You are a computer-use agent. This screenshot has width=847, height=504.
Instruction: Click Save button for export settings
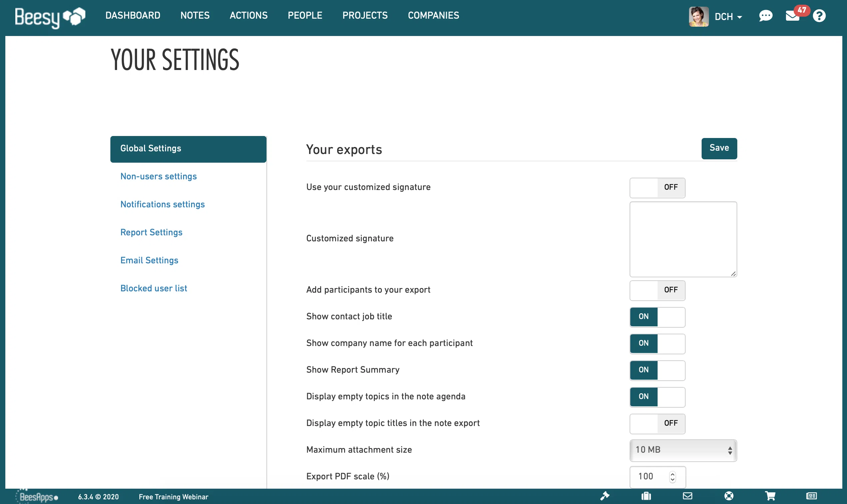[x=719, y=148]
